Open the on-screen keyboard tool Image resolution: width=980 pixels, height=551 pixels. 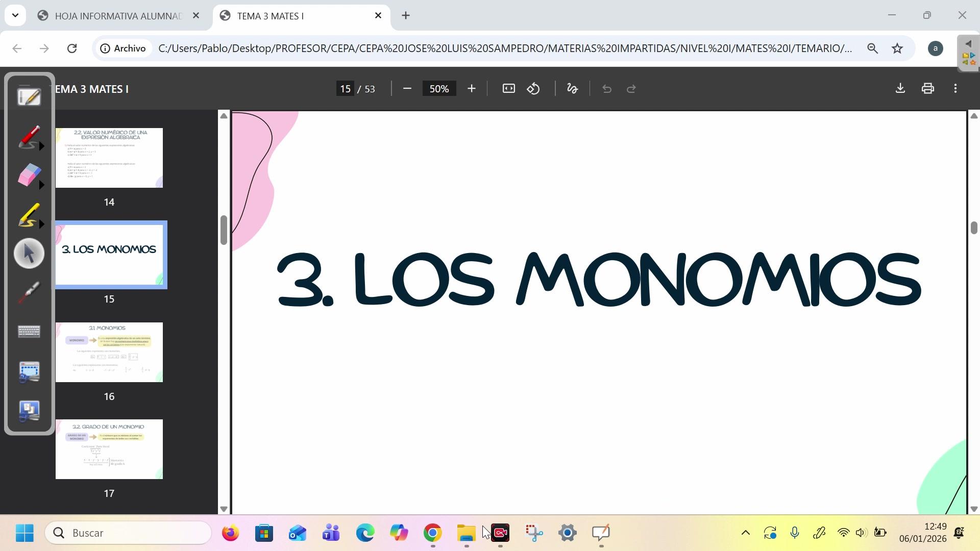coord(29,332)
